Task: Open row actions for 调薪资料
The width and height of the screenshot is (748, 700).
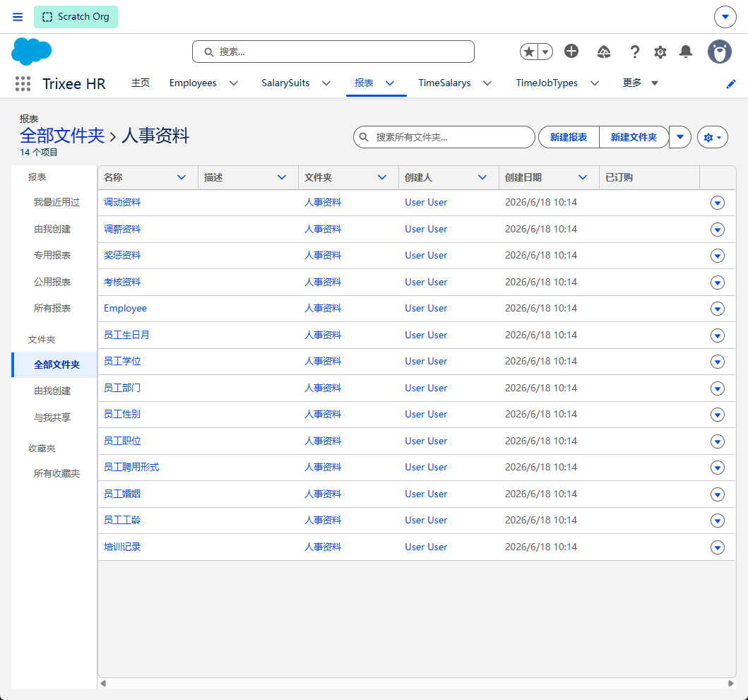Action: coord(717,230)
